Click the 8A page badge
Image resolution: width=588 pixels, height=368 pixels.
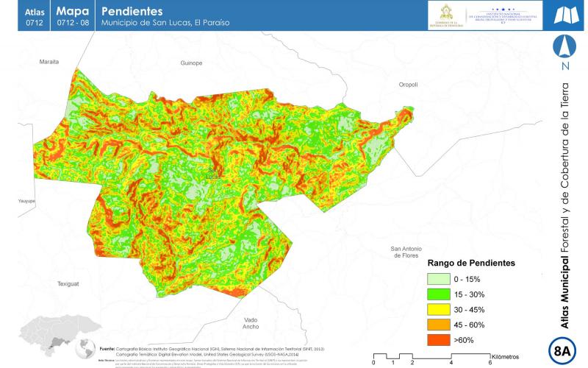tap(562, 351)
